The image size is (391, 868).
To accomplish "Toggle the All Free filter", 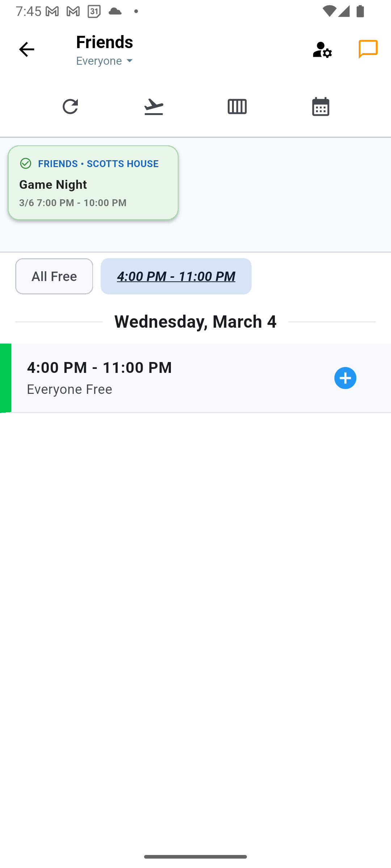I will pyautogui.click(x=54, y=276).
